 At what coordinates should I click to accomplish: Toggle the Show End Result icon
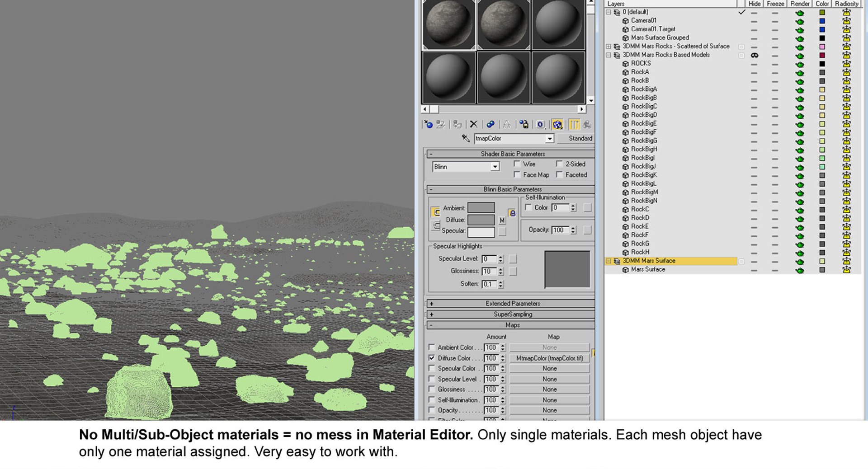pos(574,124)
